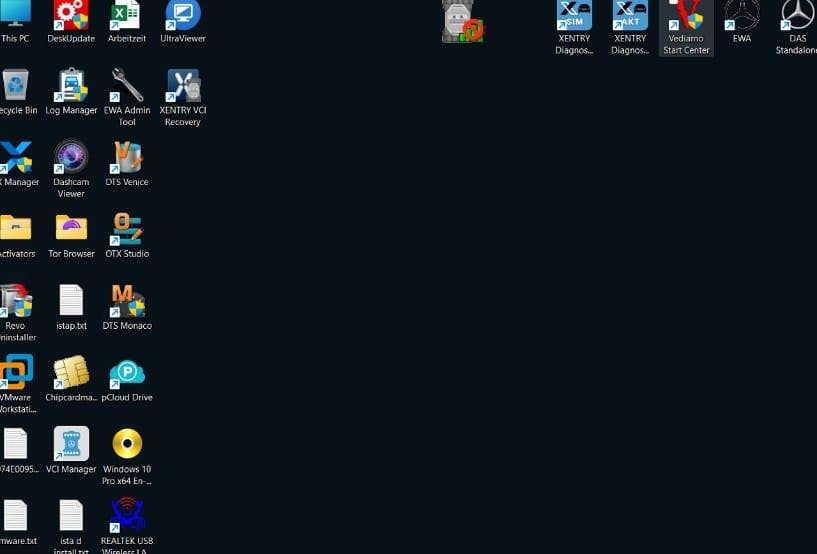Open Vediamo Start Center
817x554 pixels.
tap(686, 27)
